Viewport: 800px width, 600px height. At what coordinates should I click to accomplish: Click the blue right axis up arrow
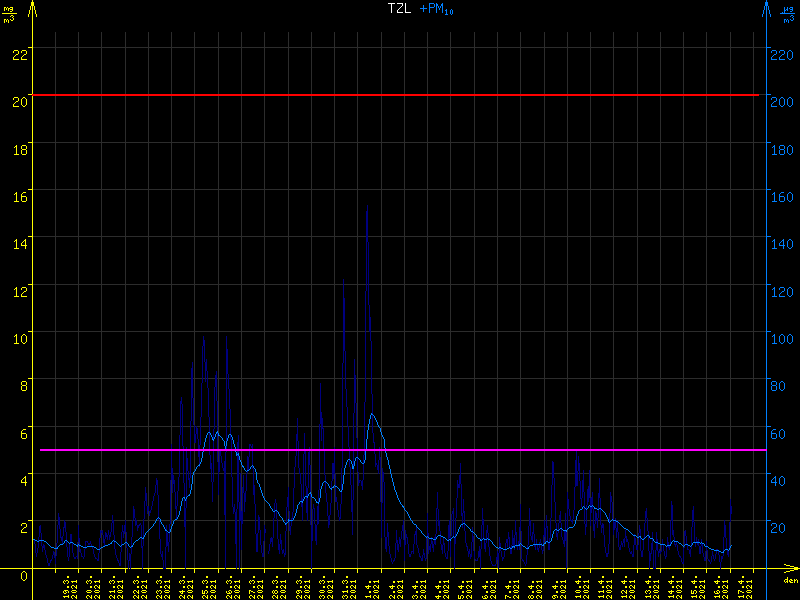click(766, 10)
